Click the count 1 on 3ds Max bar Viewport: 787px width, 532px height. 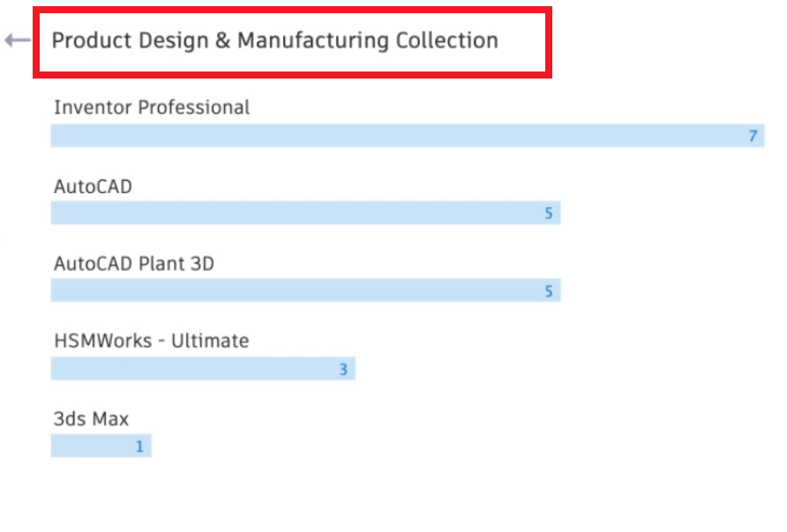pyautogui.click(x=139, y=447)
